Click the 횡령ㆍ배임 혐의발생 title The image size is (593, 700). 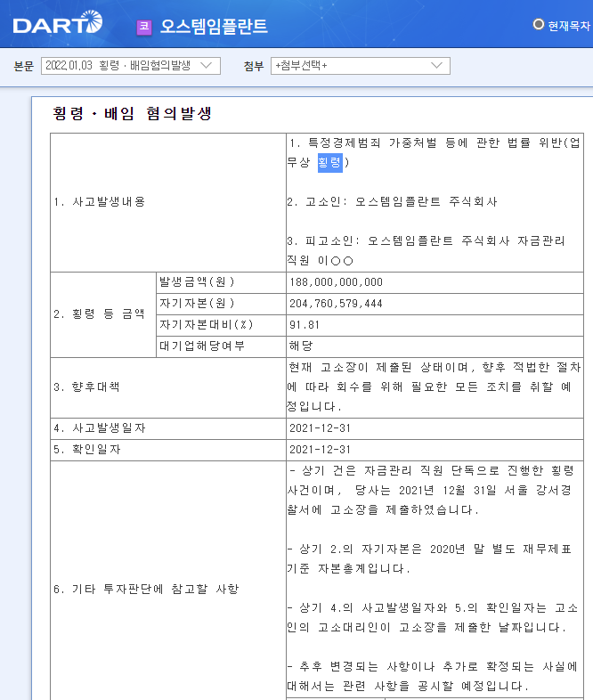[x=132, y=113]
